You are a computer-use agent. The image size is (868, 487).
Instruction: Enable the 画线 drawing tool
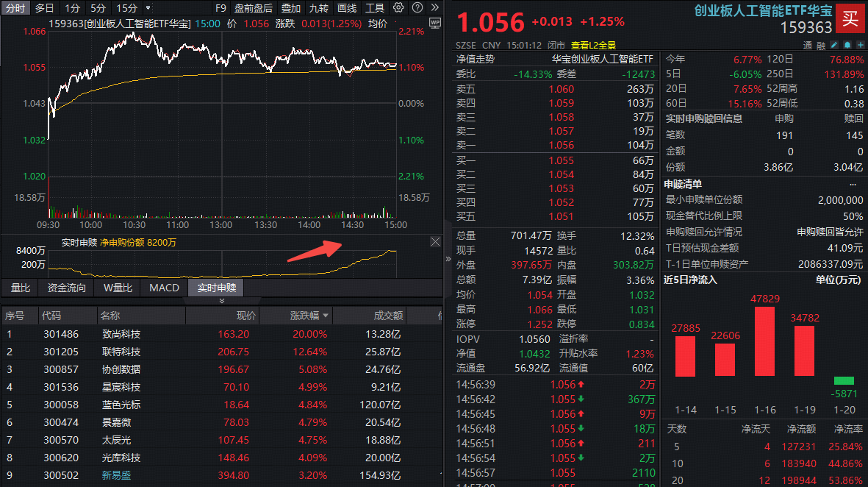[x=346, y=8]
